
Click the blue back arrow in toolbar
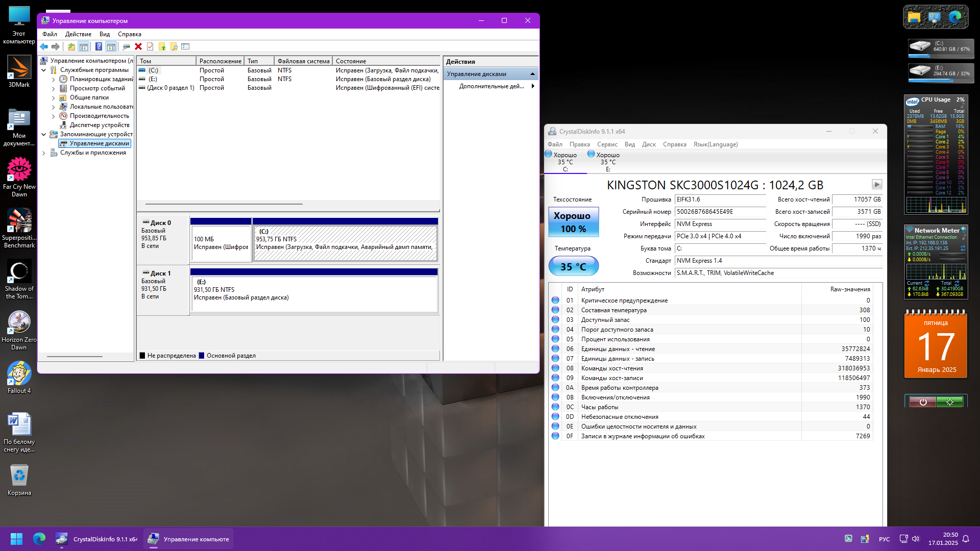pos(44,46)
